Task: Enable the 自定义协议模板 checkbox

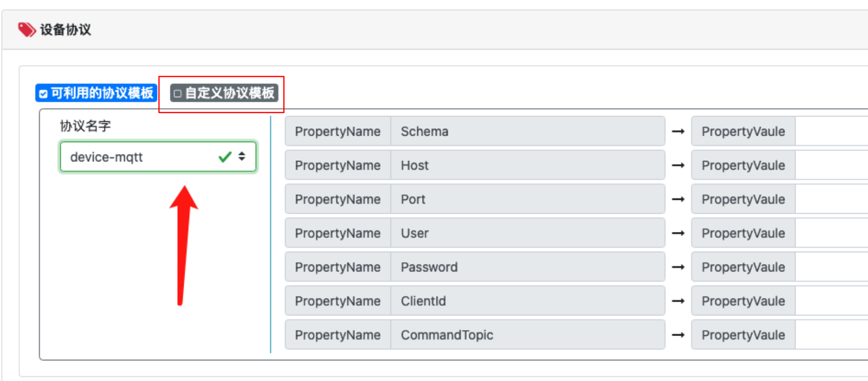Action: pyautogui.click(x=178, y=93)
